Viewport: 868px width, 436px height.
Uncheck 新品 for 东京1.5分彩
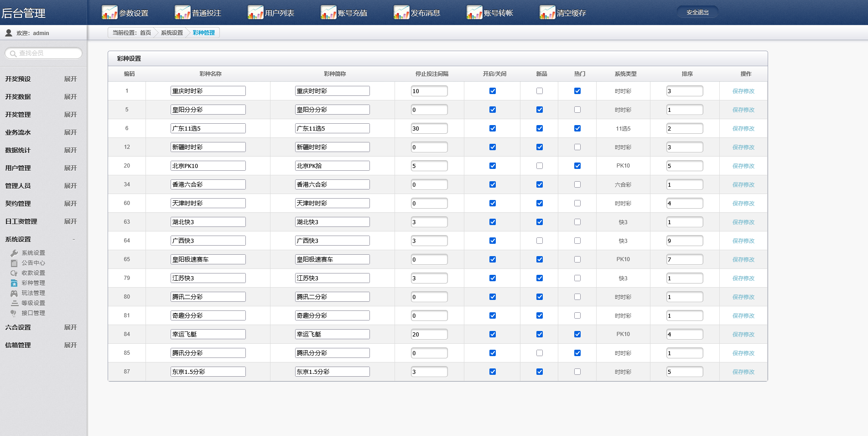[x=540, y=372]
